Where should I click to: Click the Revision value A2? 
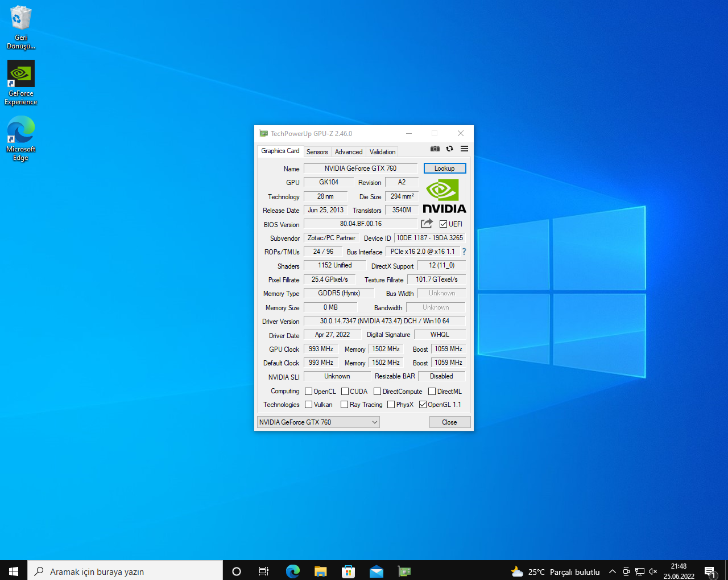pyautogui.click(x=402, y=182)
